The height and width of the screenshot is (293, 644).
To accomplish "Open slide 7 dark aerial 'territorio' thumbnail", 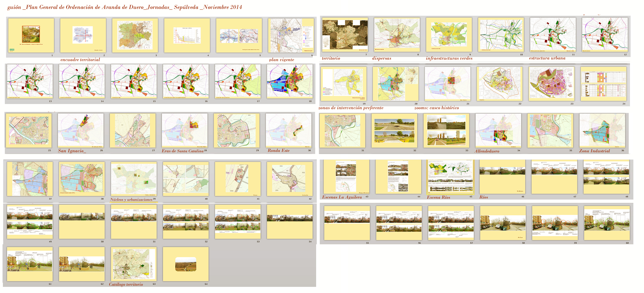I will pos(345,34).
